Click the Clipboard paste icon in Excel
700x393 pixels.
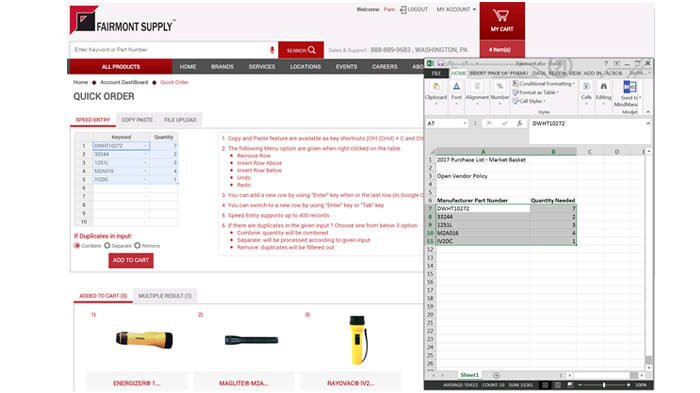pos(436,86)
